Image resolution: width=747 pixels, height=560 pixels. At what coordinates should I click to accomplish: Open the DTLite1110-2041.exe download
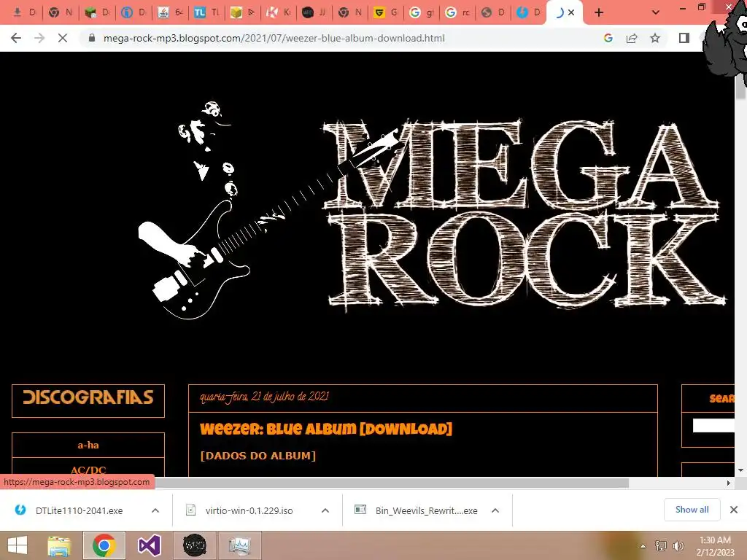point(79,510)
